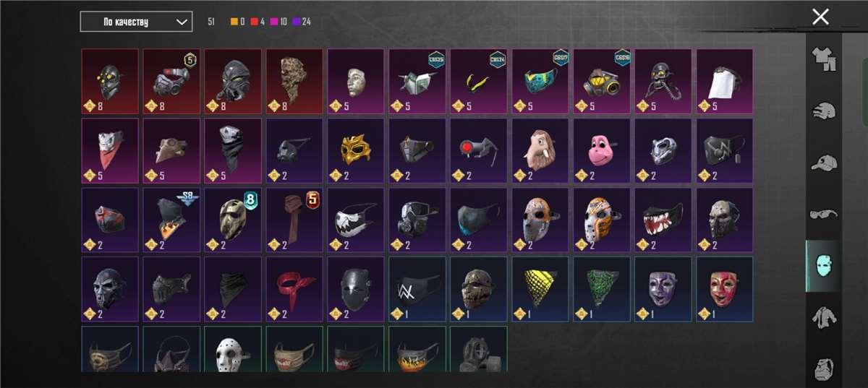The width and height of the screenshot is (868, 388).
Task: Select the helmet category in sidebar
Action: [823, 111]
